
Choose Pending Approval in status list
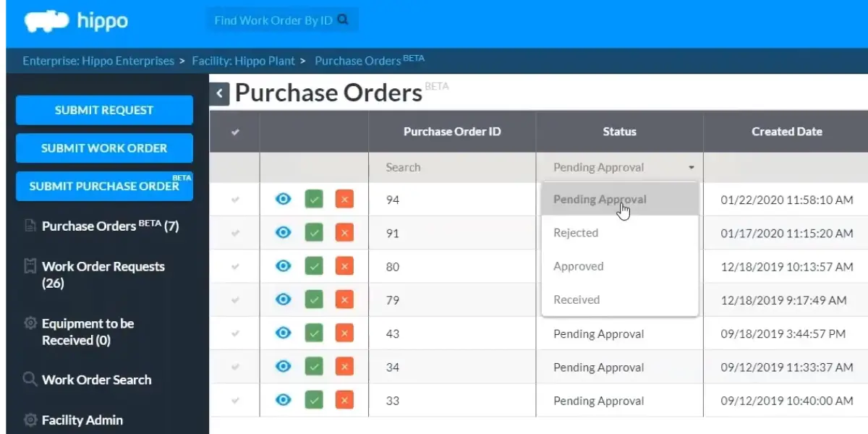point(620,199)
